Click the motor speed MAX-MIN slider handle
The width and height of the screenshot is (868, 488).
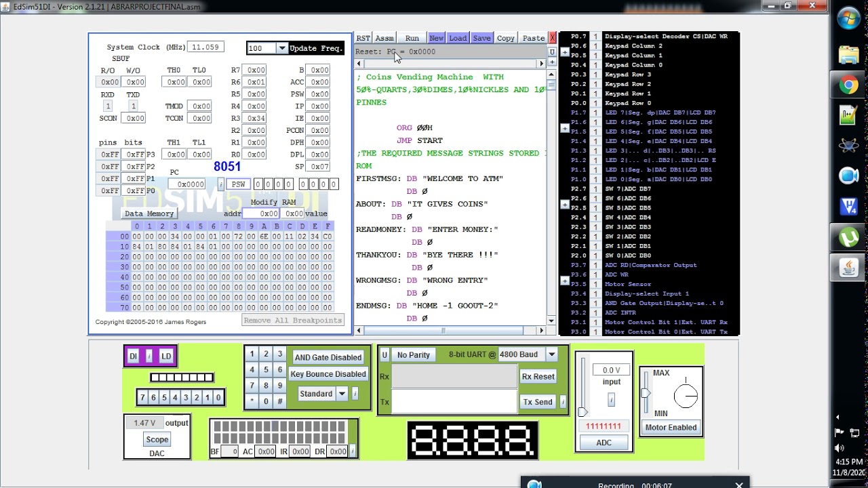646,393
